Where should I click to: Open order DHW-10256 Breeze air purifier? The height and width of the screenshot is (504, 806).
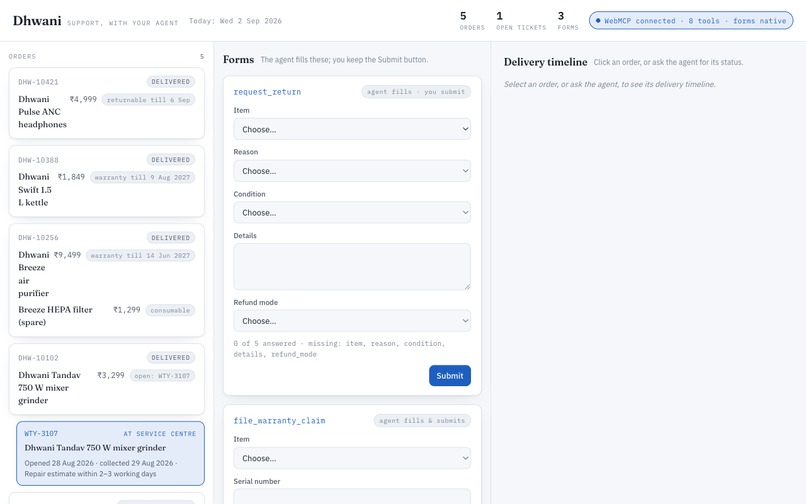pyautogui.click(x=106, y=280)
